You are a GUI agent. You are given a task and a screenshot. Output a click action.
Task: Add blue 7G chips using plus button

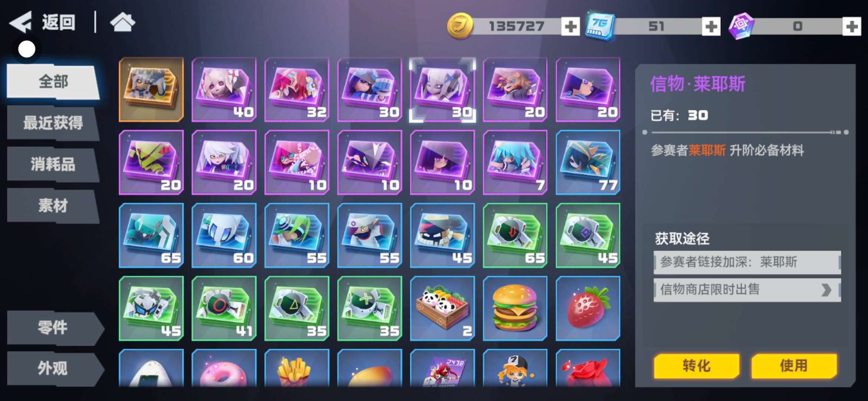tap(711, 26)
